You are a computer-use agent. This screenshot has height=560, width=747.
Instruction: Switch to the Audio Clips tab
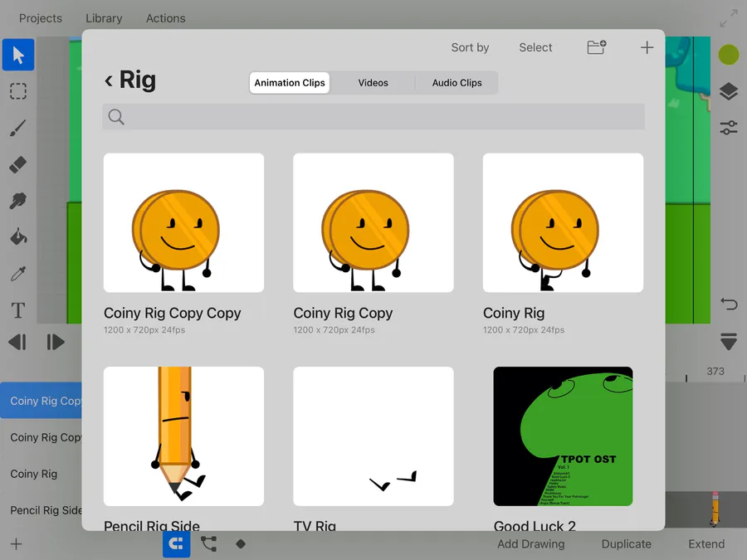(x=456, y=83)
